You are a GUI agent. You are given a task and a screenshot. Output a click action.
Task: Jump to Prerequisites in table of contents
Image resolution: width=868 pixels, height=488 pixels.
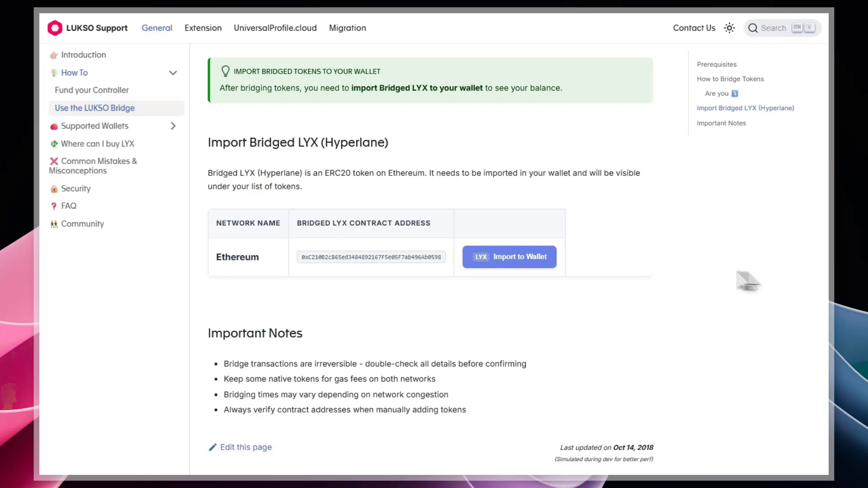717,64
